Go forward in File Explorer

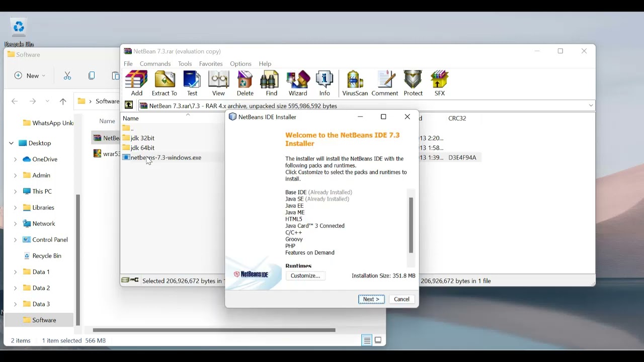pyautogui.click(x=33, y=101)
